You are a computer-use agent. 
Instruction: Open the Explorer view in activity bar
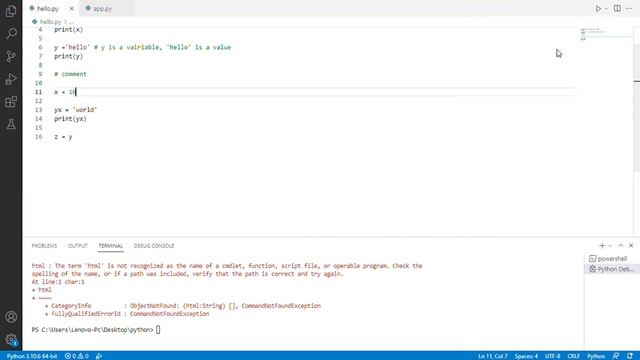click(x=11, y=11)
